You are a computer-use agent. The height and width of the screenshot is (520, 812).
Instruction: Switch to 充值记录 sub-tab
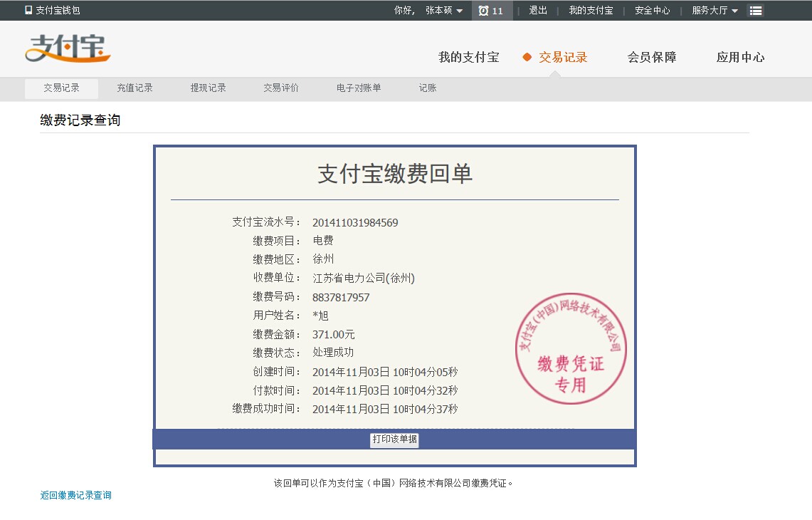pos(135,88)
